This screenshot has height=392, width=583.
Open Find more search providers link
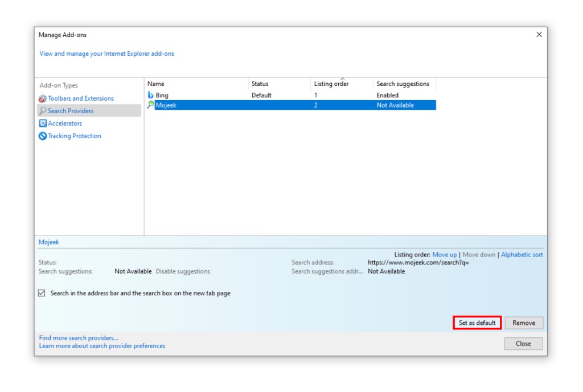79,338
